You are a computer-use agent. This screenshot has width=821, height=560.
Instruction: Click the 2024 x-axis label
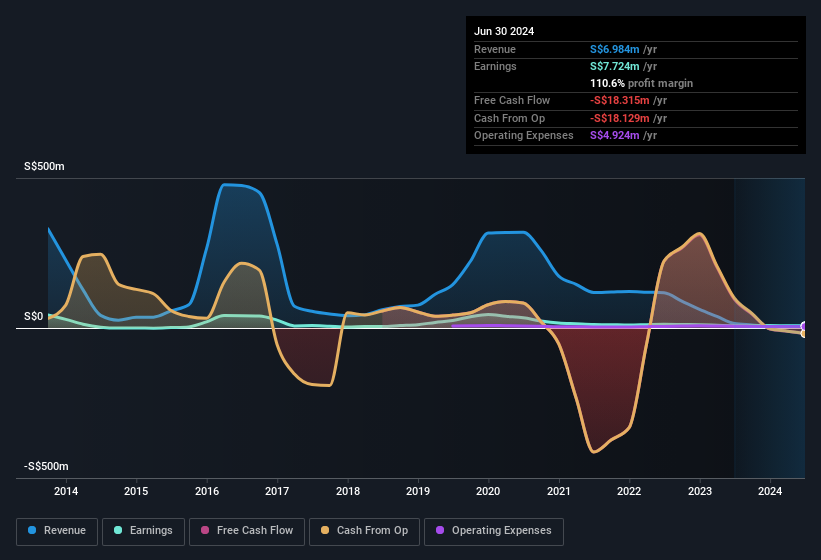click(x=770, y=491)
